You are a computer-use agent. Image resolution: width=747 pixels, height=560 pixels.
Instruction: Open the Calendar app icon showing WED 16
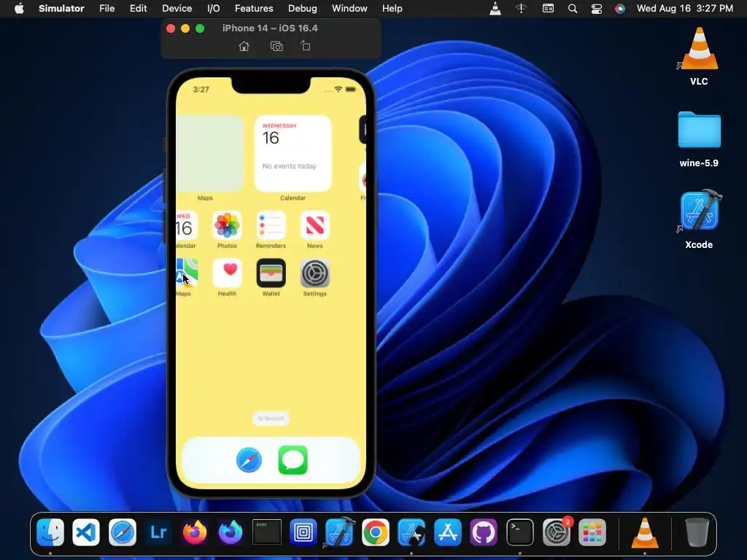[187, 225]
